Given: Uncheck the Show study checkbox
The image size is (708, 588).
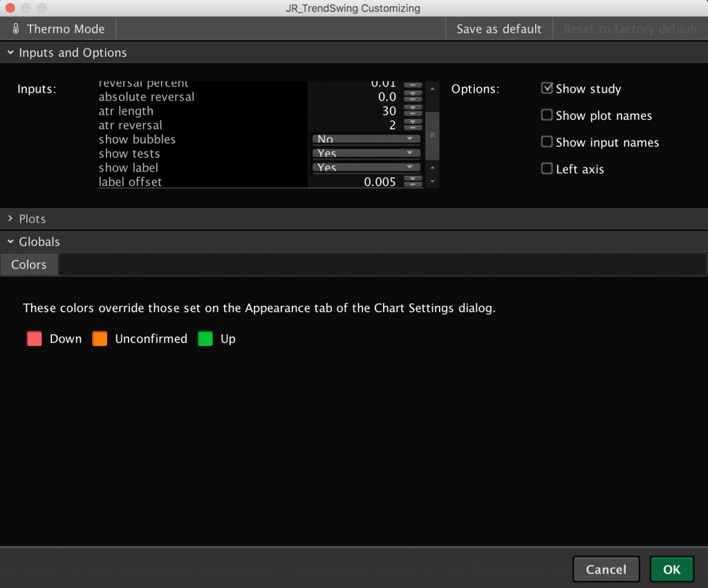Looking at the screenshot, I should tap(547, 89).
